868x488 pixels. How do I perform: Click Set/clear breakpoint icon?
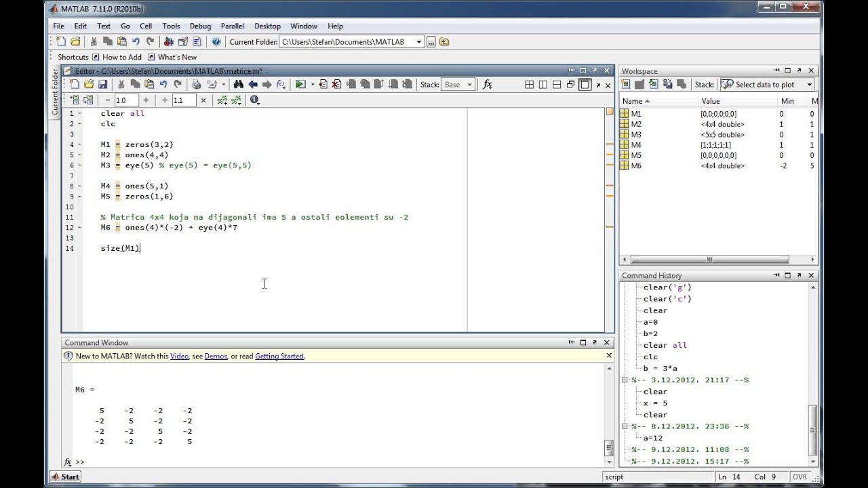click(x=323, y=85)
